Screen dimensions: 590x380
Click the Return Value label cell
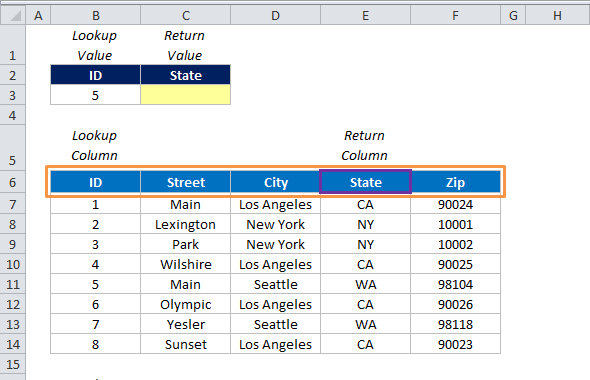click(186, 45)
